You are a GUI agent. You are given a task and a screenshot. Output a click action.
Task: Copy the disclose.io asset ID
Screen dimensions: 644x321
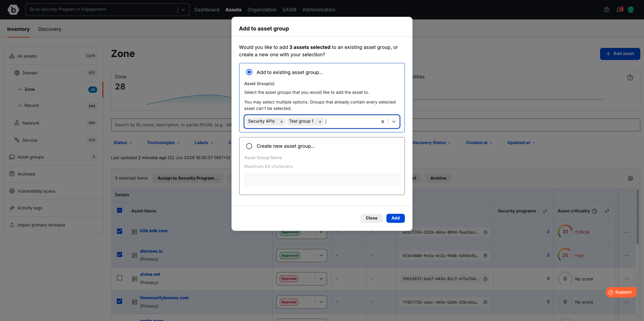click(x=485, y=256)
